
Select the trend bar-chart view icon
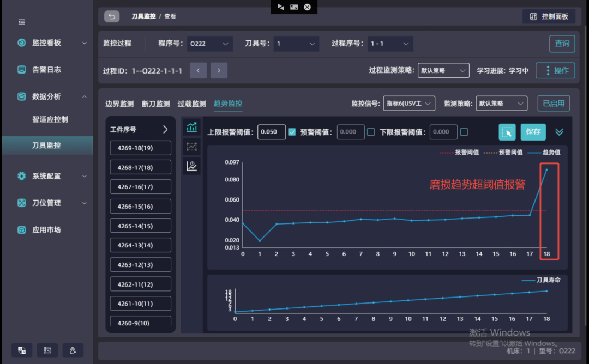pos(191,127)
